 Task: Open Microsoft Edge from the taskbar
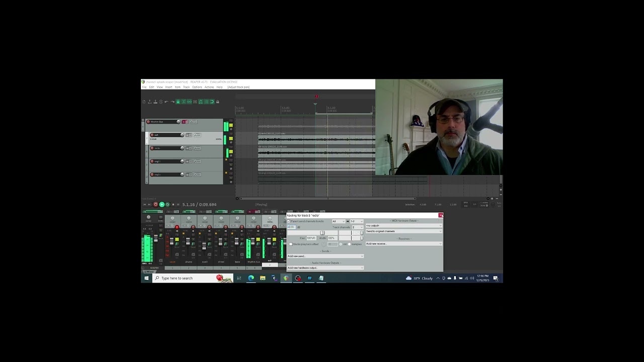pyautogui.click(x=251, y=278)
